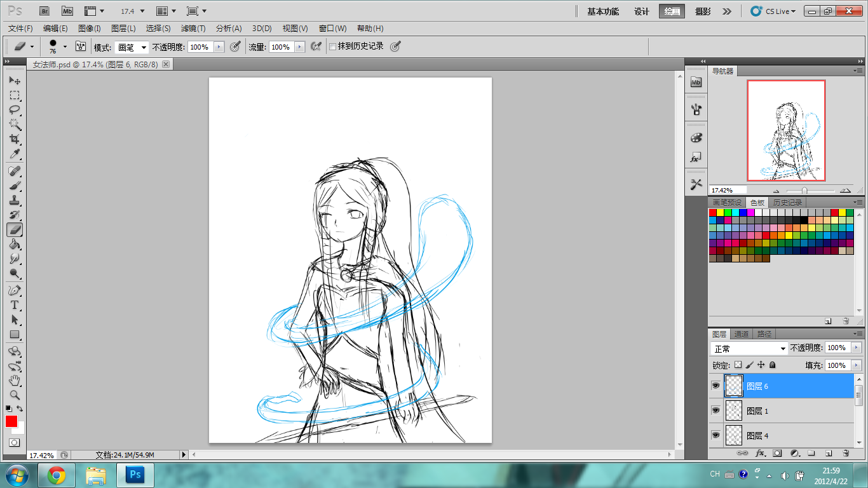Viewport: 868px width, 488px height.
Task: Select the Hand tool in toolbox
Action: click(x=15, y=381)
